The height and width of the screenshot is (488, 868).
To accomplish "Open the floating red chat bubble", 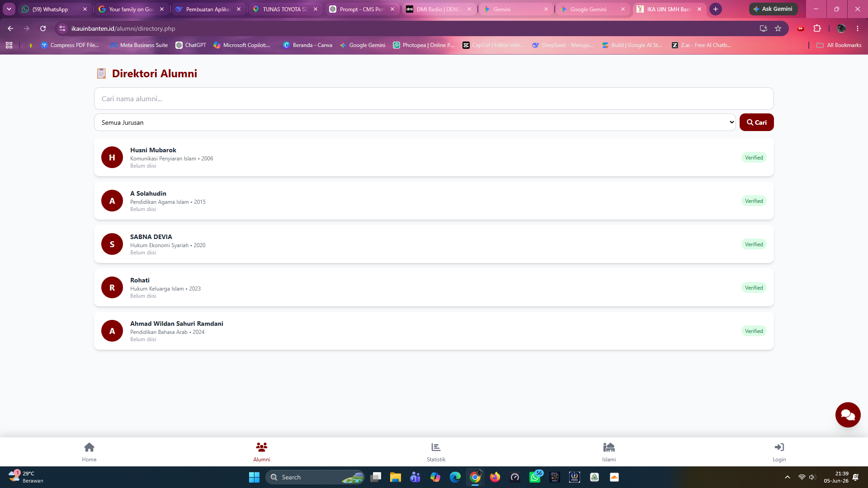I will (x=848, y=415).
